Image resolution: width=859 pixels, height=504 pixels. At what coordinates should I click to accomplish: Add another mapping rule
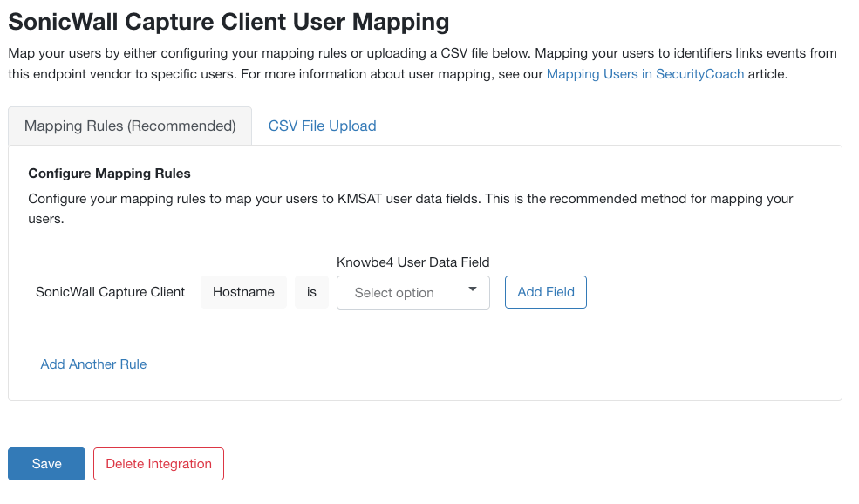(93, 364)
